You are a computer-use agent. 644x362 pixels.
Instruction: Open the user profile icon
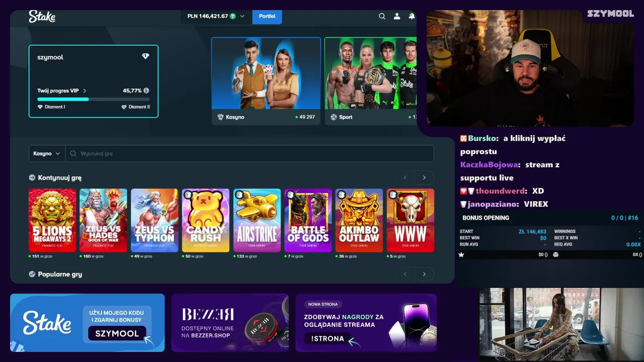(397, 16)
